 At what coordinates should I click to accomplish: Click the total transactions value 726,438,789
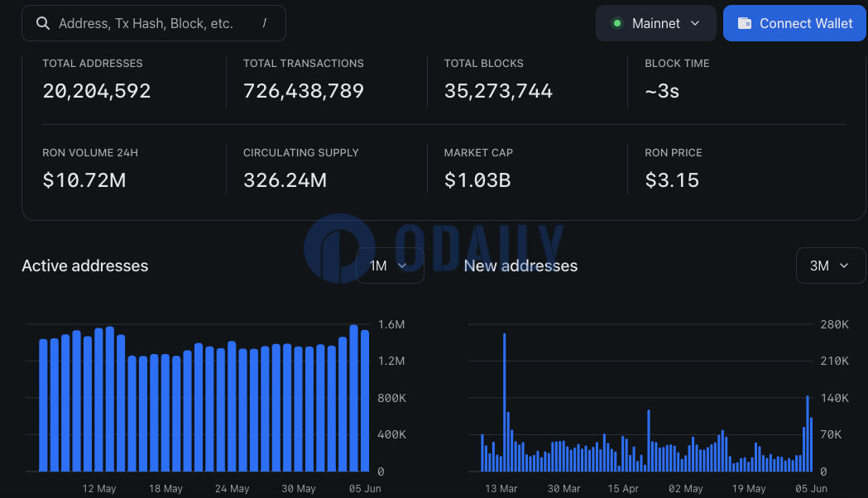click(304, 91)
